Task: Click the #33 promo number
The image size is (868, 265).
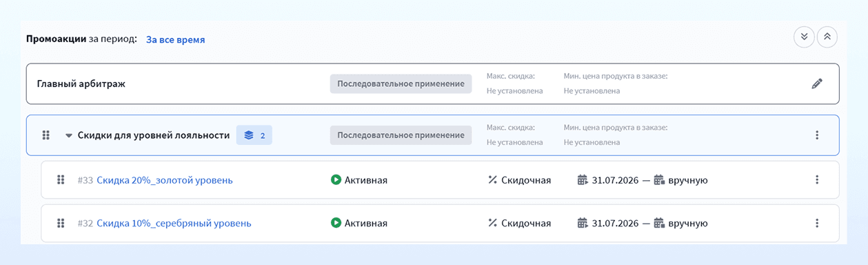Action: pos(85,180)
